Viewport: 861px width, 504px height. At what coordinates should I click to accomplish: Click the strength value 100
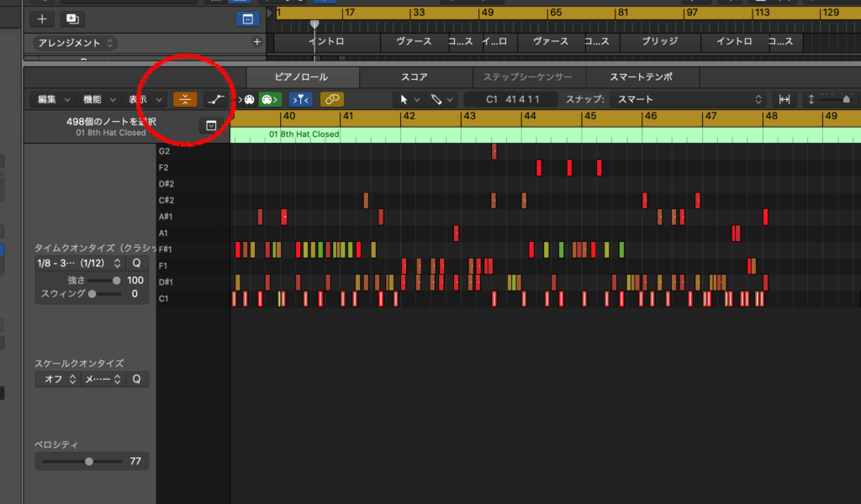[135, 281]
